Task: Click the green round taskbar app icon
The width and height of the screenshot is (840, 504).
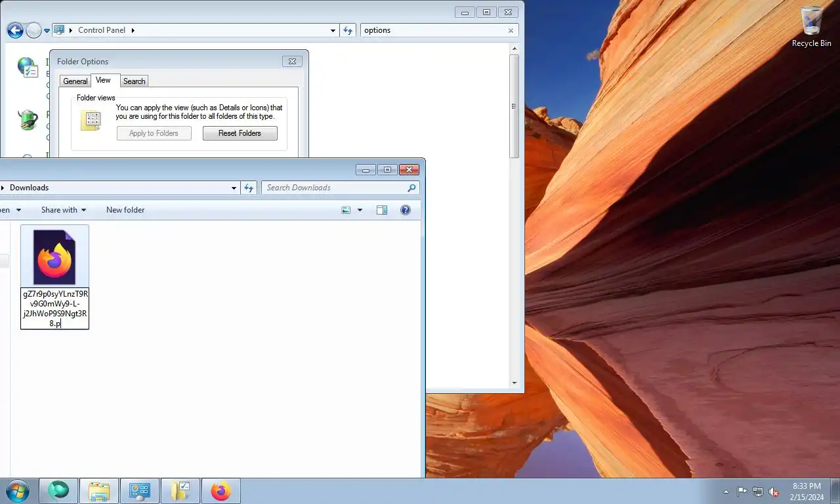Action: (x=58, y=491)
